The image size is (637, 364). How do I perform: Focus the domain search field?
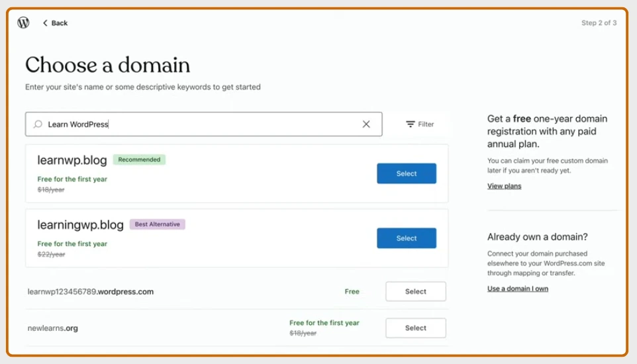point(203,124)
